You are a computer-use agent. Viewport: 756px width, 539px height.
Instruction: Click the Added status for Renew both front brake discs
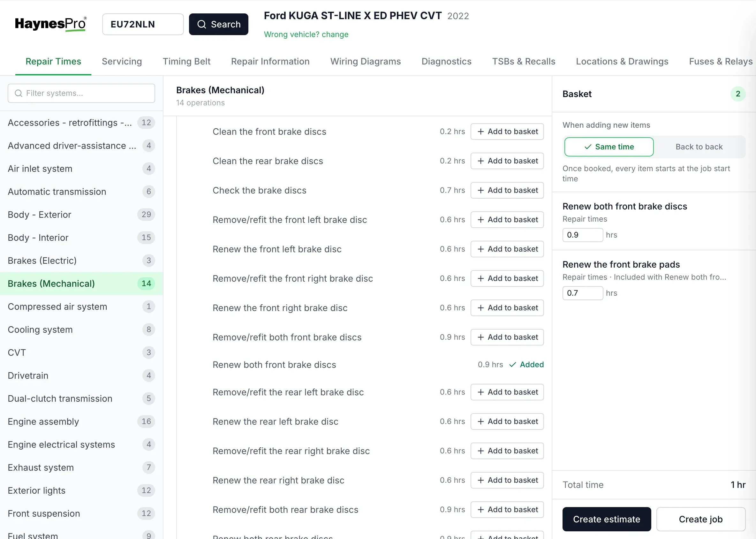point(526,364)
